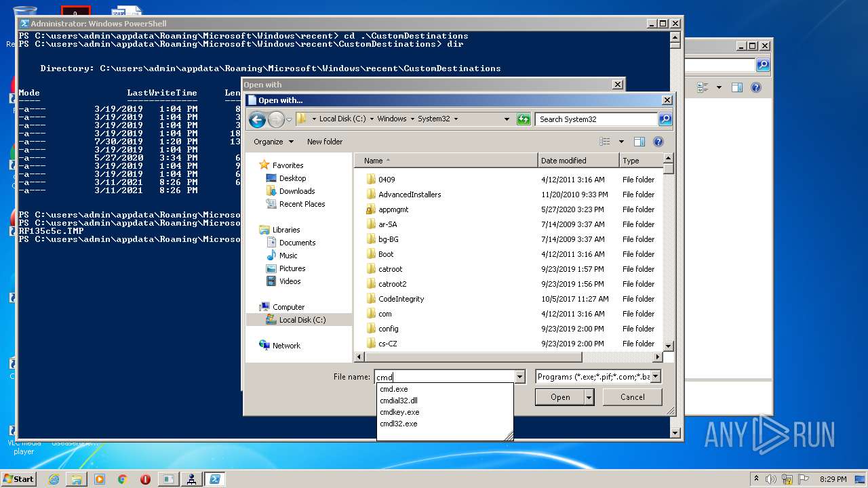Click the clock showing 8:29 PM
868x488 pixels.
click(x=832, y=479)
